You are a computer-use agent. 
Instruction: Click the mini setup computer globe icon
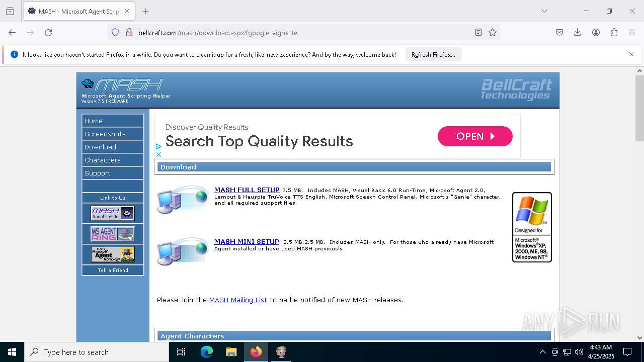tap(183, 251)
